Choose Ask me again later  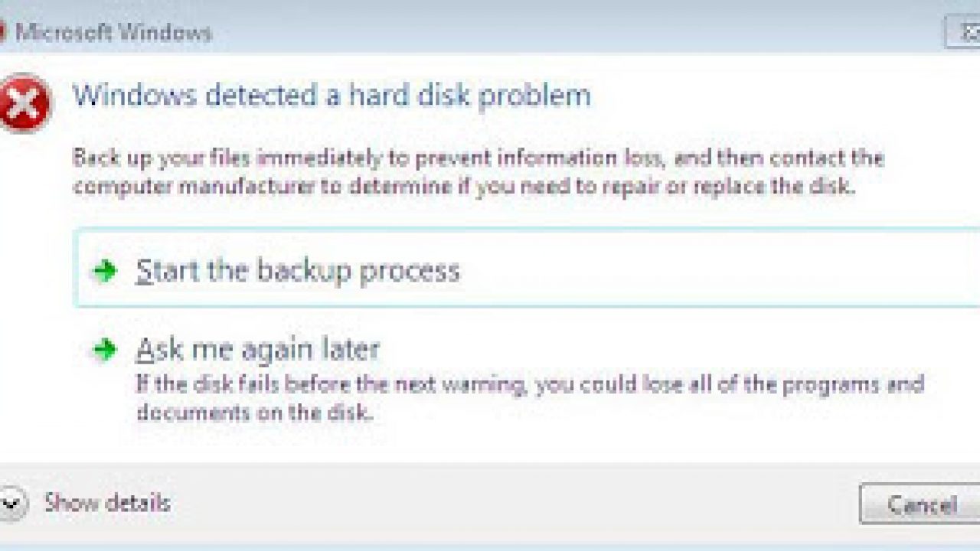click(x=258, y=350)
